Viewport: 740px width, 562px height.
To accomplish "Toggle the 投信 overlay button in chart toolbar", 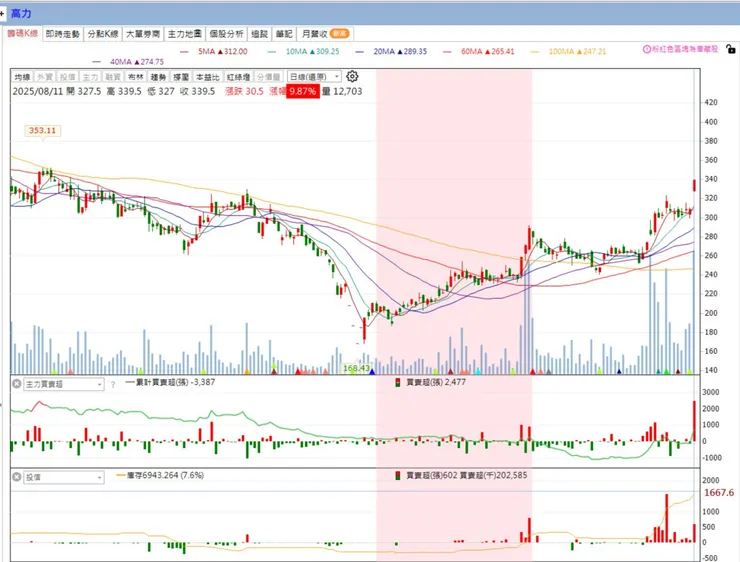I will tap(67, 77).
